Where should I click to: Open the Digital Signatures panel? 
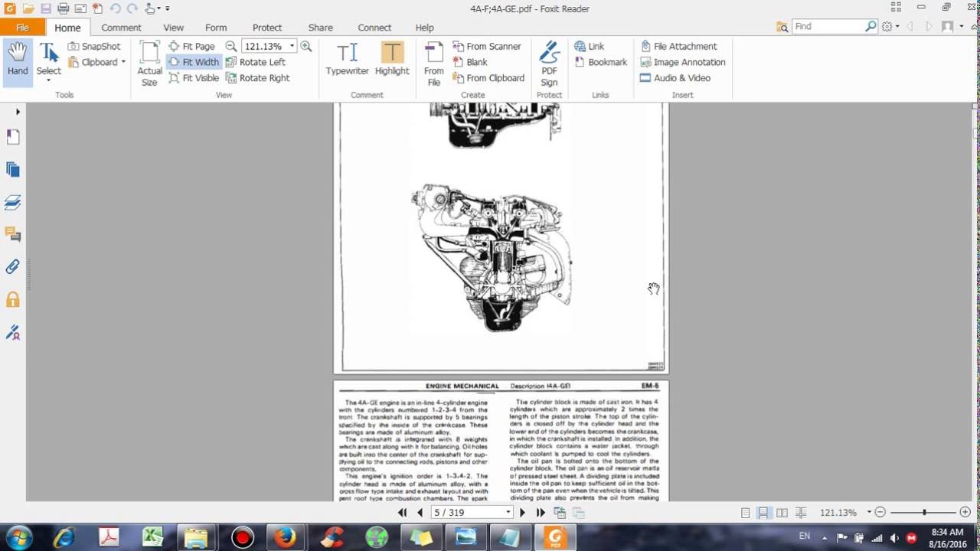(12, 332)
